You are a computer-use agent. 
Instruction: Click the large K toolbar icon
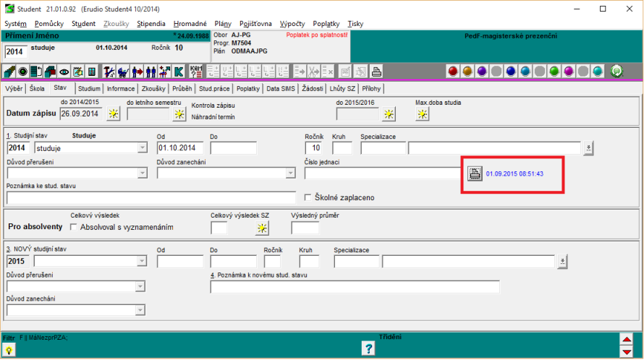(177, 71)
